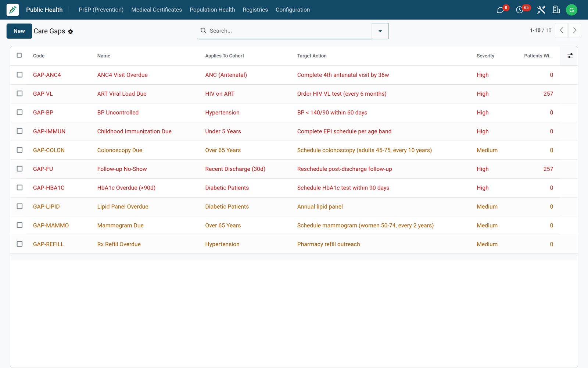Open the Follow-up No-Show record
Screen dimensions: 588x368
pos(122,169)
